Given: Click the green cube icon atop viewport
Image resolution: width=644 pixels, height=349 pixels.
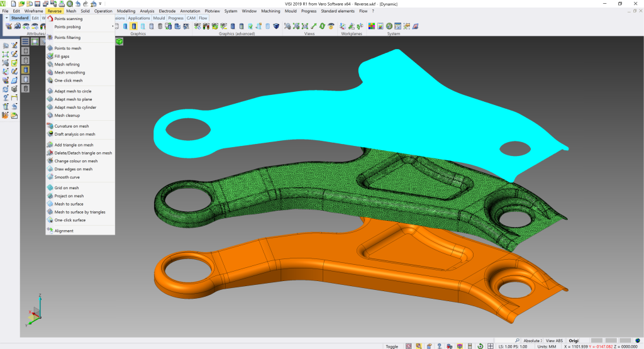Looking at the screenshot, I should point(118,41).
